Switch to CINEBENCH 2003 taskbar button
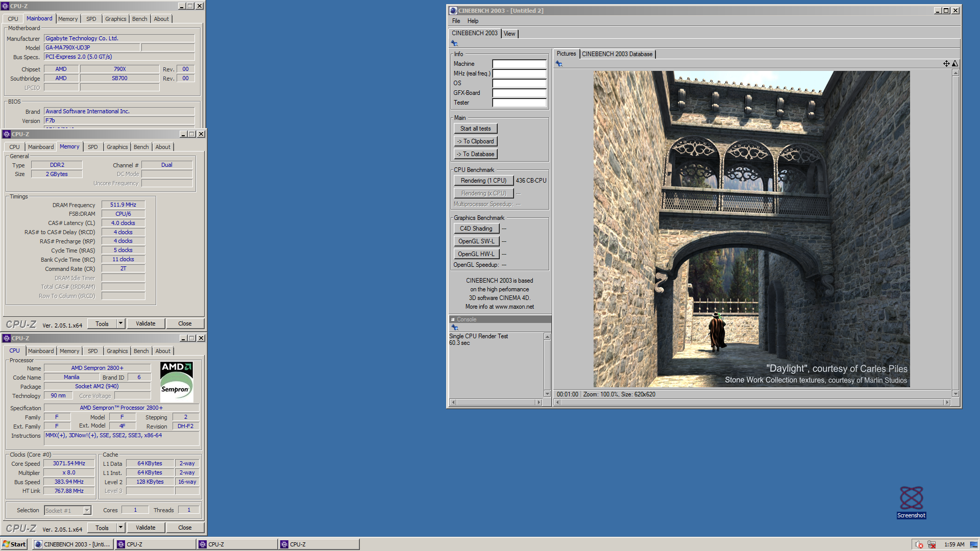The image size is (980, 551). tap(73, 544)
